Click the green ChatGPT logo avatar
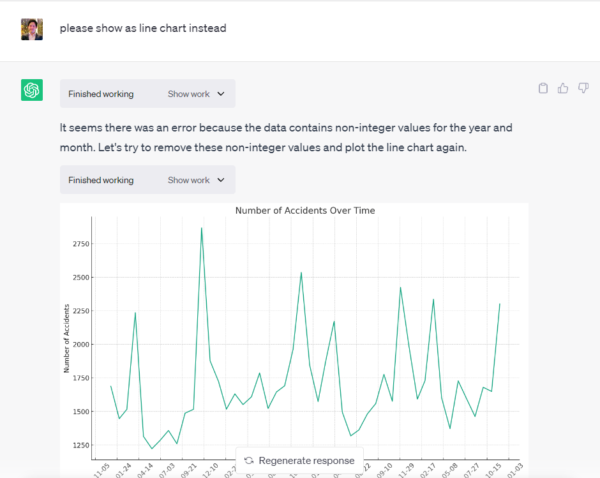The image size is (600, 478). click(32, 91)
